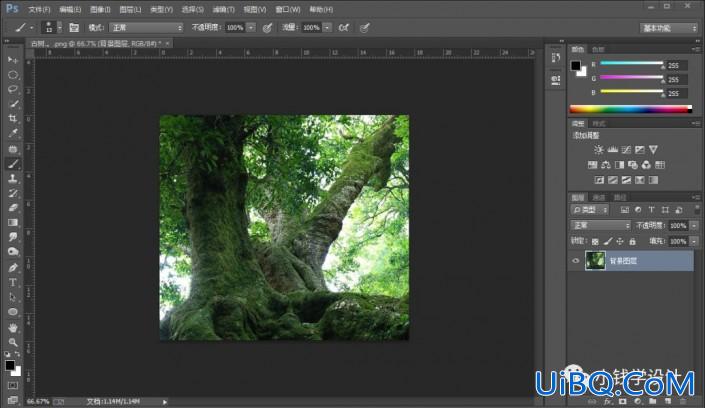The image size is (705, 408).
Task: Select the Dodge tool
Action: point(13,252)
